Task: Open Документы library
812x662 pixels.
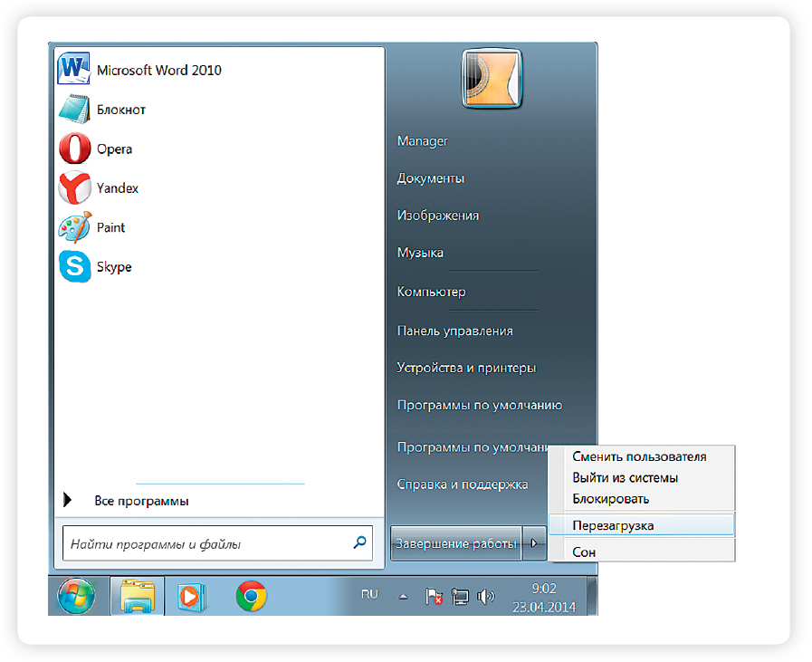Action: [430, 178]
